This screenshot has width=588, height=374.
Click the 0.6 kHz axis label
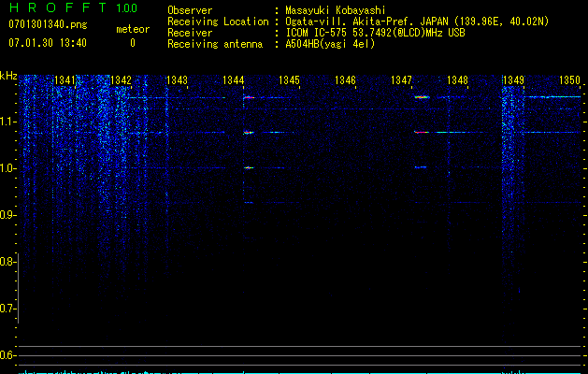point(7,355)
